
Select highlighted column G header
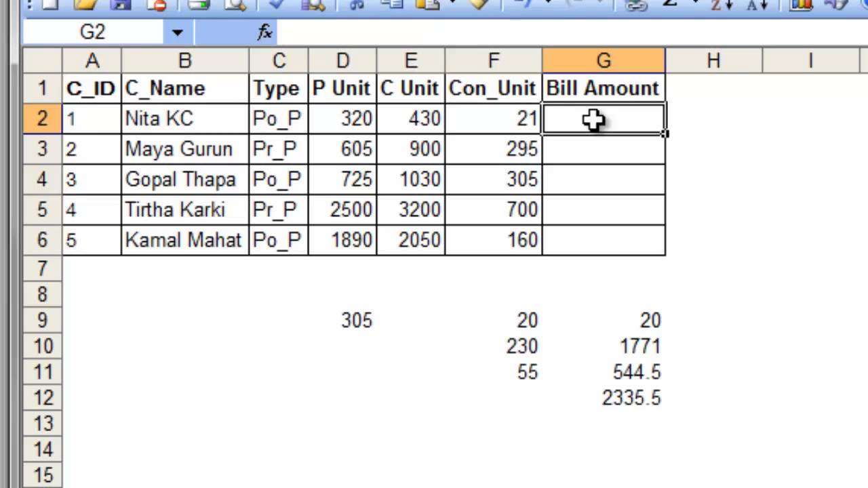604,60
